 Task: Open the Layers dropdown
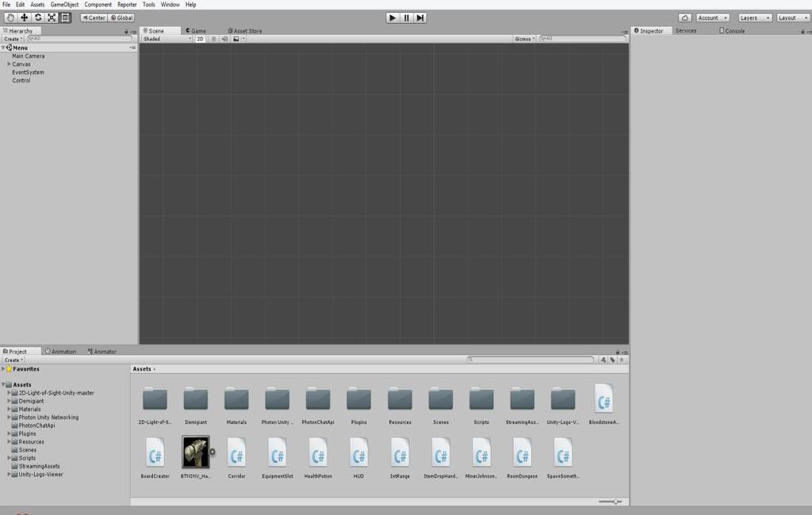click(755, 17)
